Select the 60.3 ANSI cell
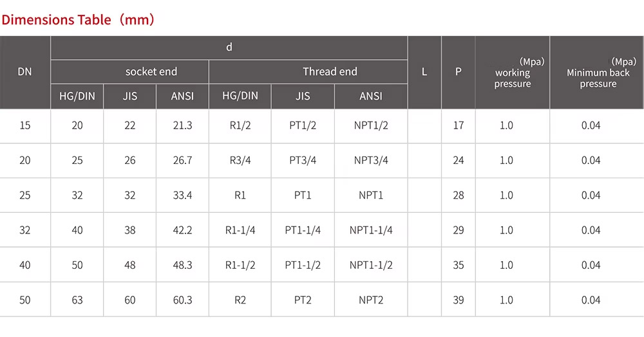644x337 pixels. [x=182, y=300]
